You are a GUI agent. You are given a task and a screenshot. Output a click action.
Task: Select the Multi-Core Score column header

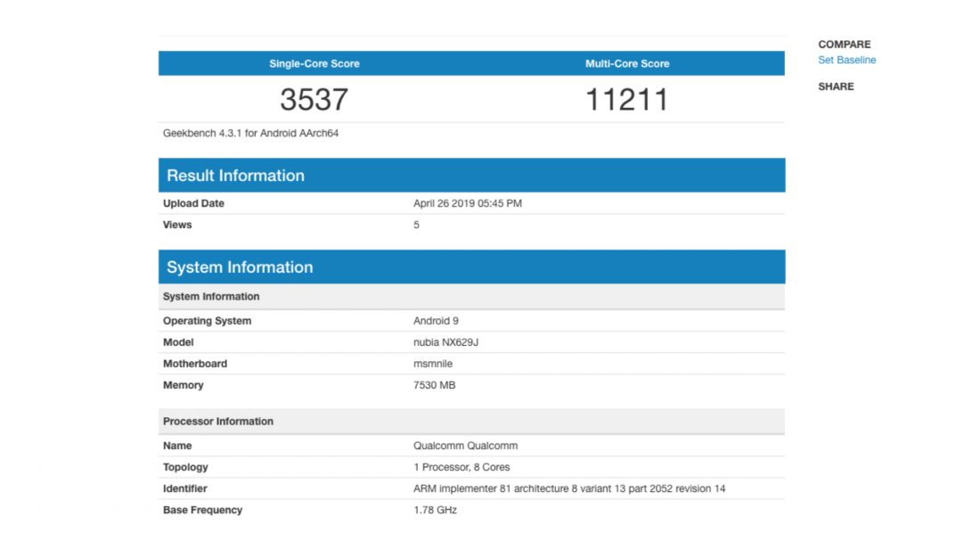click(x=627, y=64)
